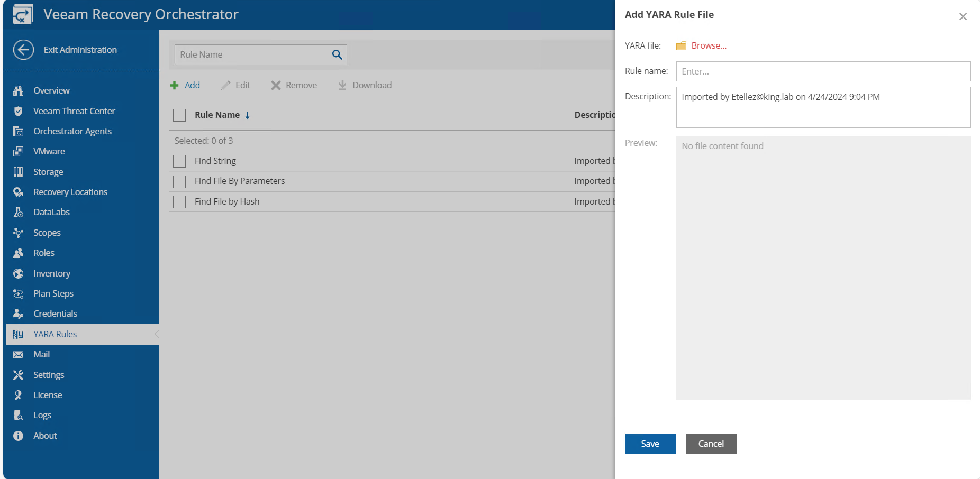This screenshot has width=980, height=479.
Task: Click the Remove toolbar label
Action: (301, 85)
